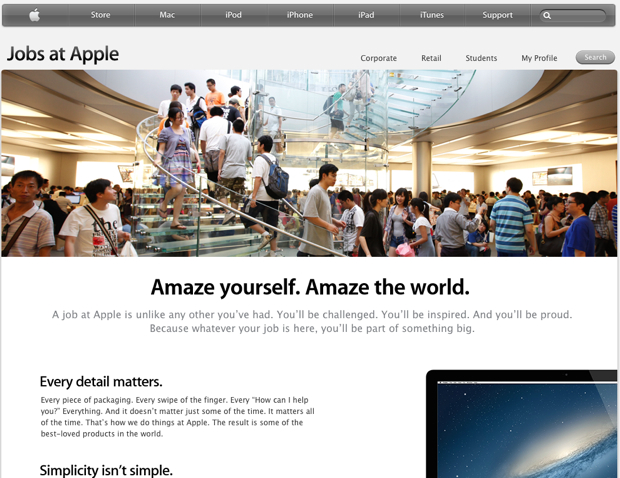The image size is (620, 478).
Task: Open the Corporate jobs link
Action: [x=378, y=58]
